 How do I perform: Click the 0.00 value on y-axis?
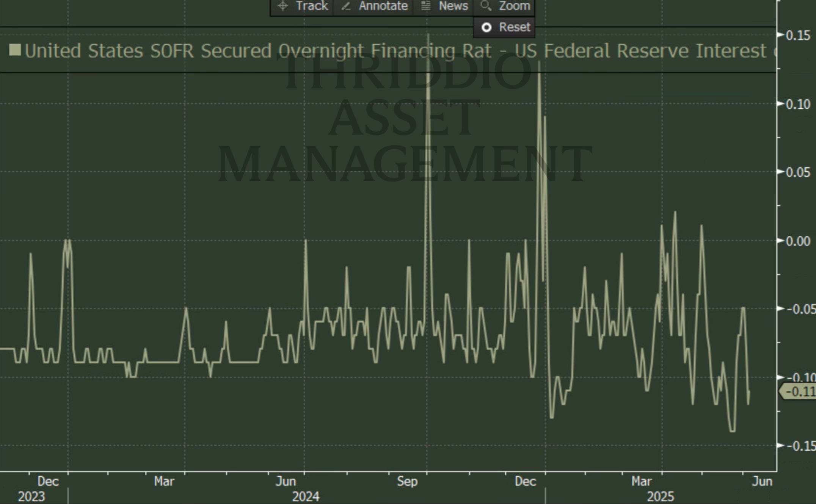click(798, 241)
